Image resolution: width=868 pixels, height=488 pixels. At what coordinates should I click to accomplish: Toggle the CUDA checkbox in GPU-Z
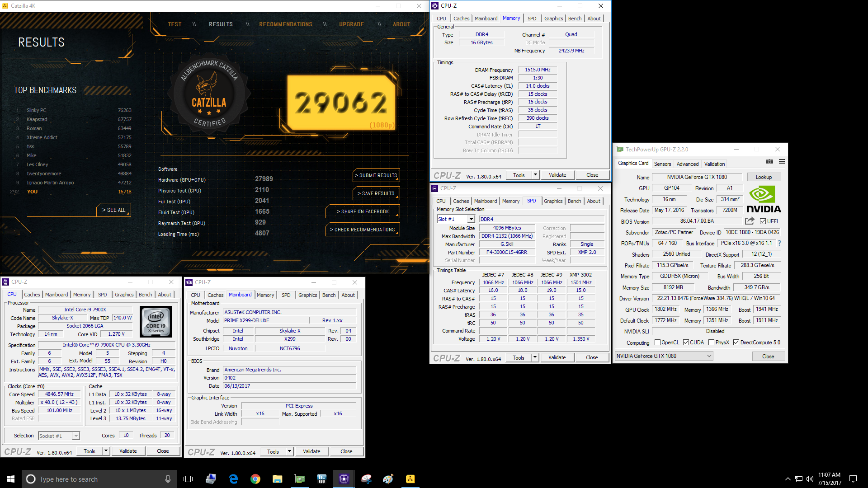[686, 343]
